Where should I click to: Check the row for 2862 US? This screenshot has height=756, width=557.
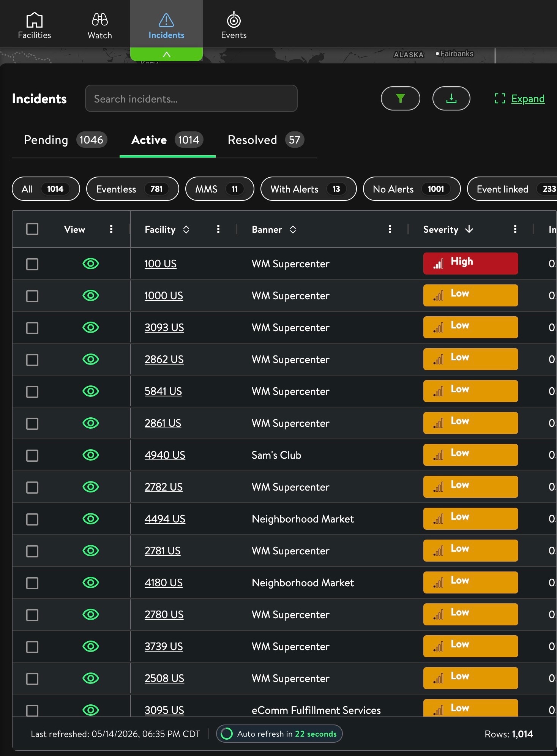pos(32,360)
